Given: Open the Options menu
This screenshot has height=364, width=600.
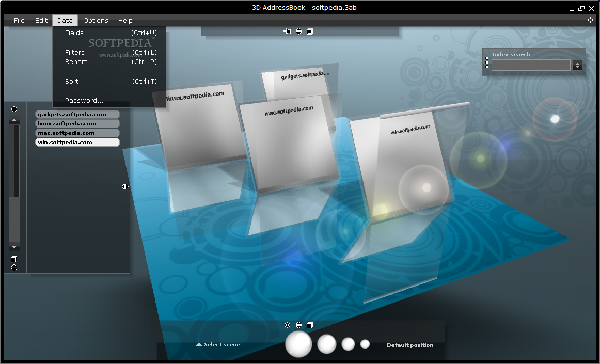Looking at the screenshot, I should click(96, 20).
